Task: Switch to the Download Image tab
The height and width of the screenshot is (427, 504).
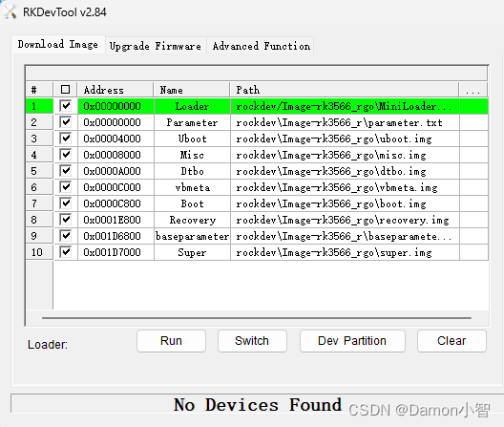Action: [x=58, y=44]
